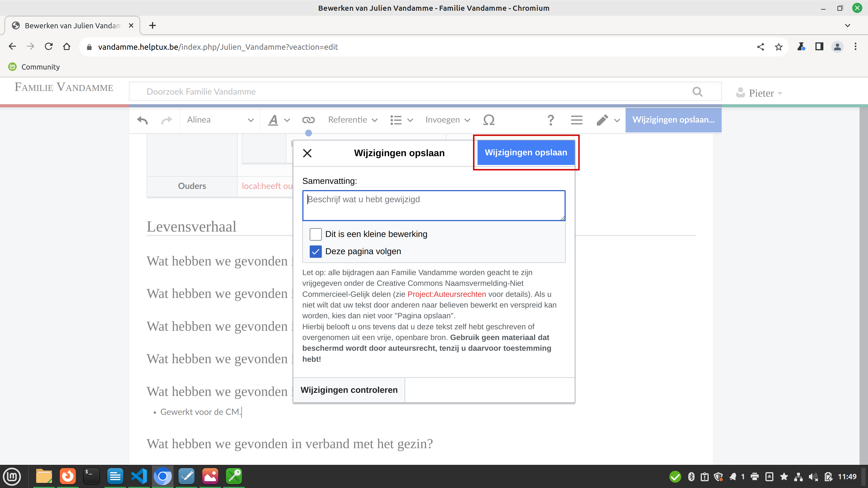
Task: Open the text style A dropdown
Action: coord(279,120)
